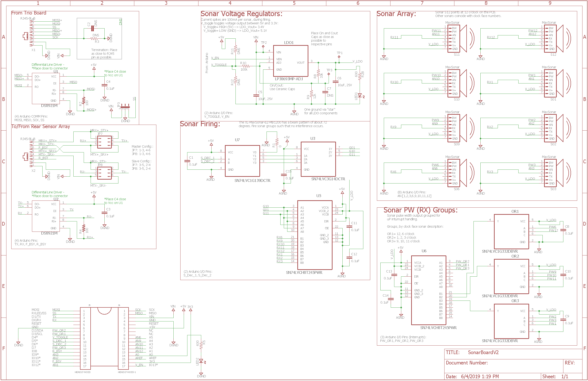Select the 'Sheet: 1/1' text
588x381 pixels.
point(555,377)
